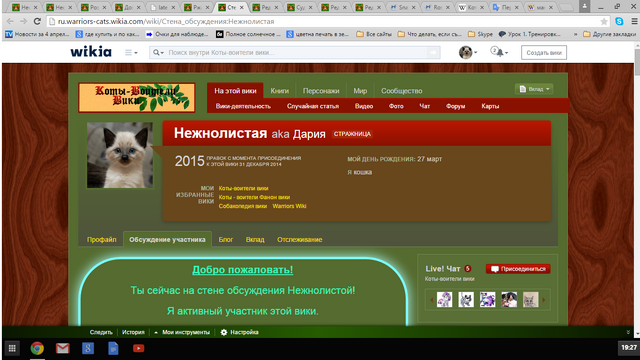Go to Вики-деятельность submenu link

click(x=243, y=106)
